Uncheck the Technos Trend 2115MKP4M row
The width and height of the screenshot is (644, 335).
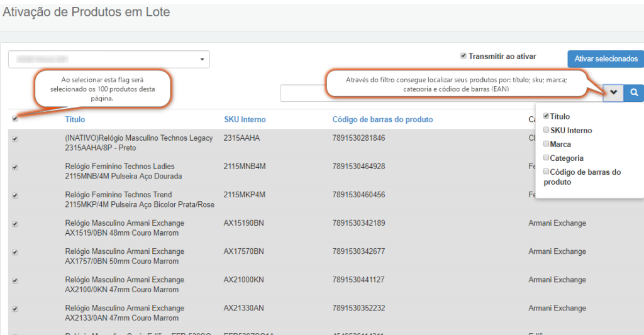(x=15, y=195)
